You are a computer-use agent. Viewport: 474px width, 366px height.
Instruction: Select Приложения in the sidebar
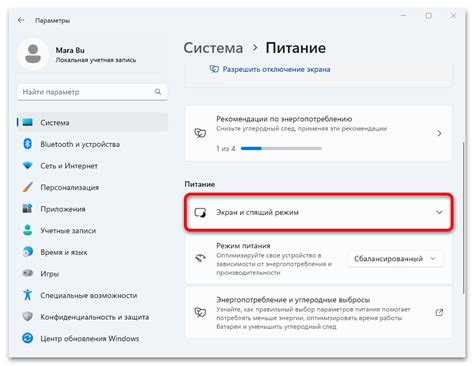(92, 209)
